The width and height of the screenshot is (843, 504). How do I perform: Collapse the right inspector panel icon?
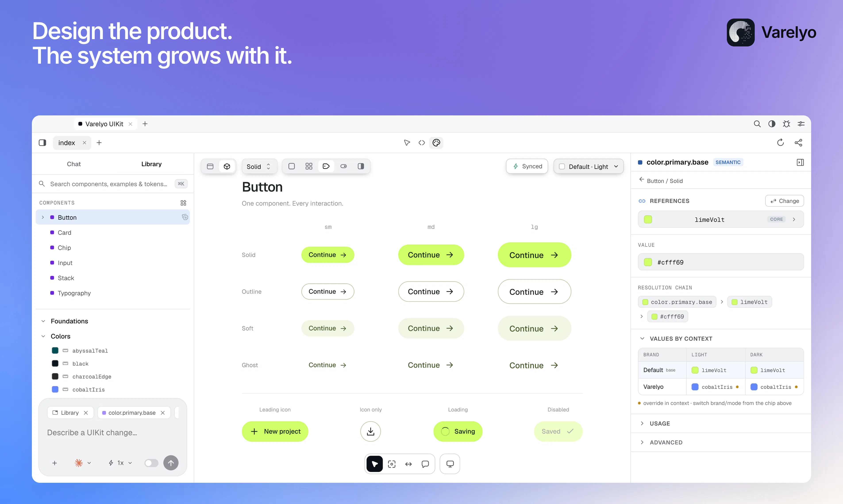[x=800, y=162]
